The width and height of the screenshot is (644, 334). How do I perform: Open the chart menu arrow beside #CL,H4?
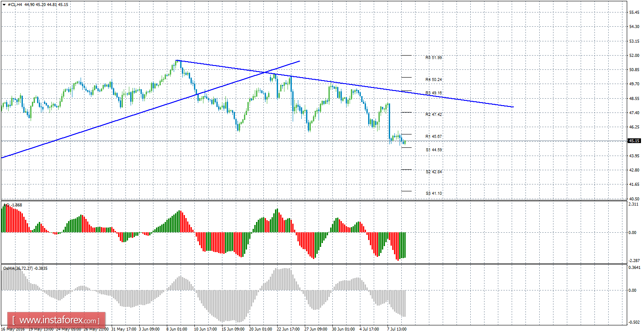(x=5, y=4)
